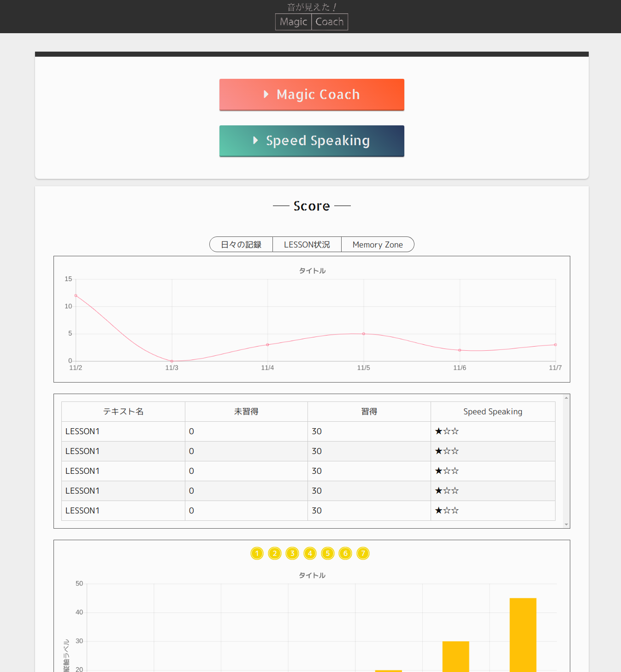This screenshot has width=621, height=672.
Task: Select the yellow number 6 circle
Action: point(345,553)
